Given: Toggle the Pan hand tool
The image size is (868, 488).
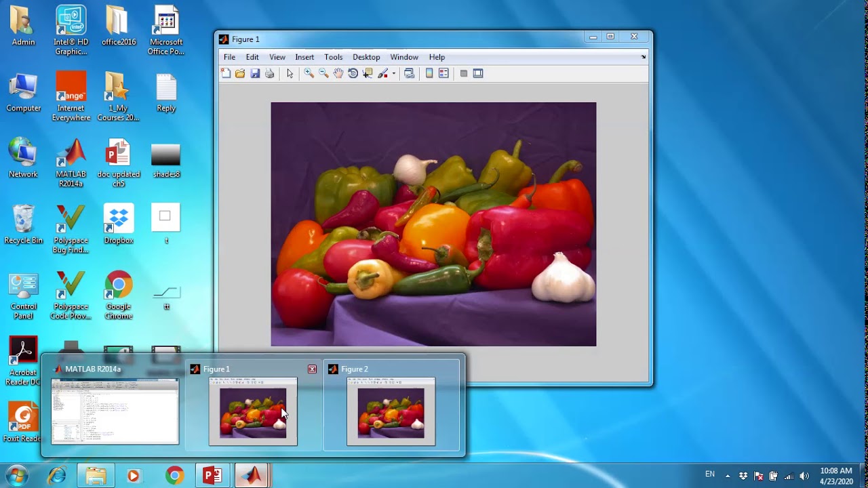Looking at the screenshot, I should pos(338,73).
